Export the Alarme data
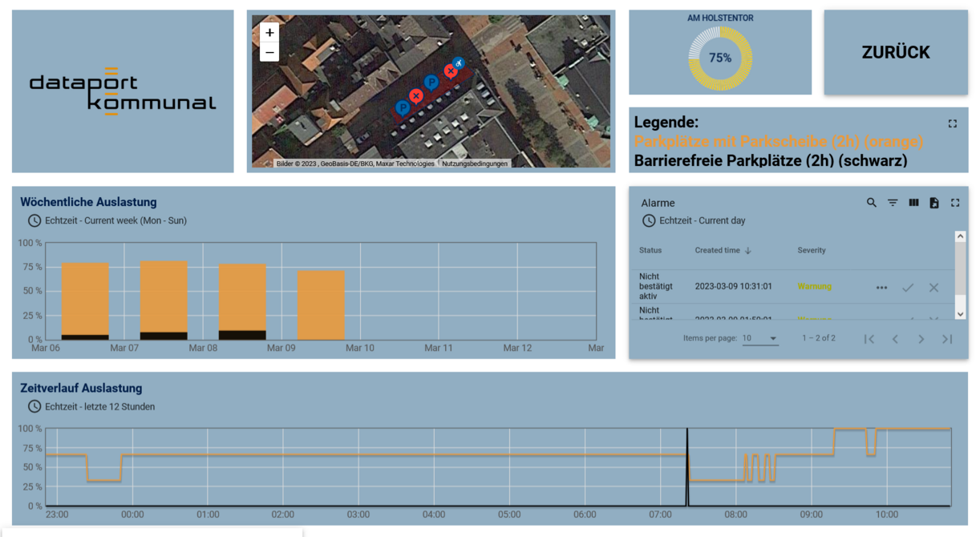Viewport: 980px width, 537px height. coord(934,203)
